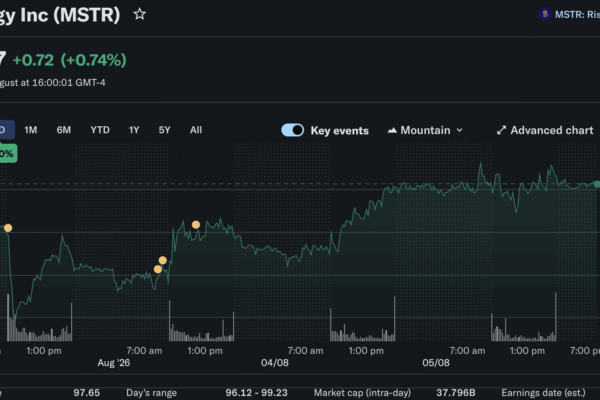Screen dimensions: 600x400
Task: Click the (+0.74%) percent change text
Action: [94, 60]
